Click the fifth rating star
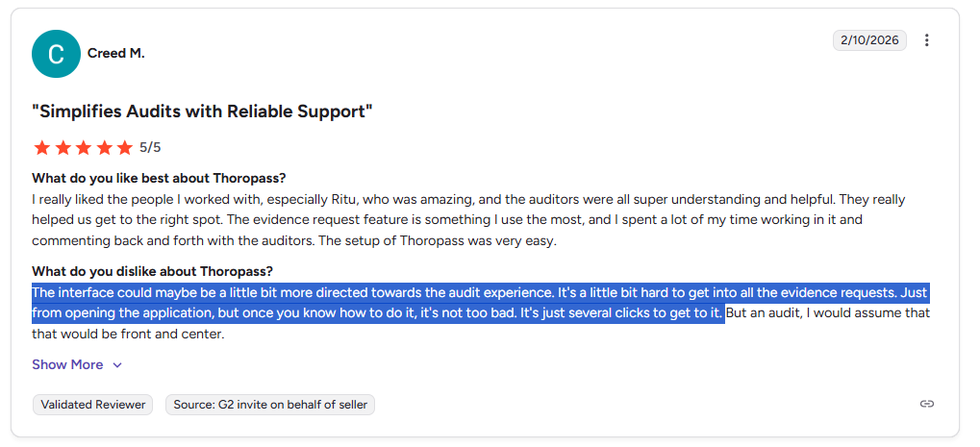The image size is (980, 447). pyautogui.click(x=125, y=148)
